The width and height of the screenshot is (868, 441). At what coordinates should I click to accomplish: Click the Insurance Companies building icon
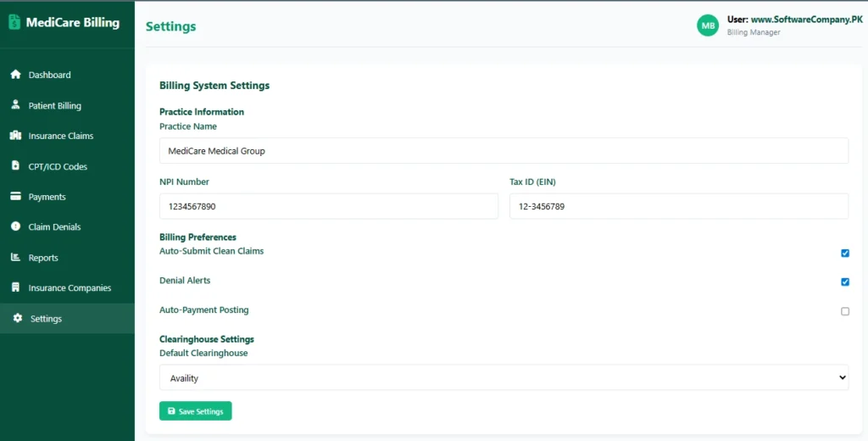pos(15,288)
